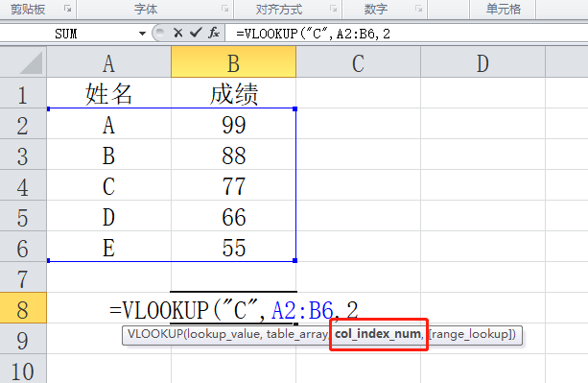588x383 pixels.
Task: Click inside the formula bar text
Action: [x=313, y=34]
